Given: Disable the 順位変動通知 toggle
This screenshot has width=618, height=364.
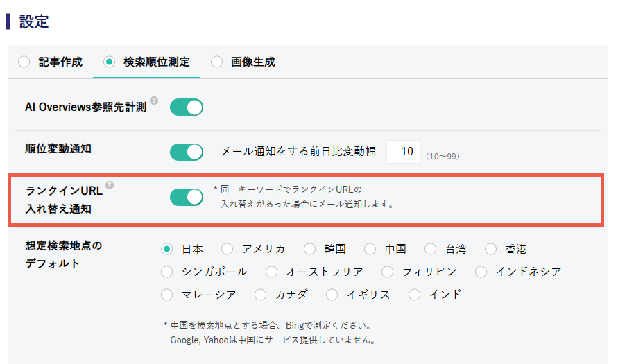Looking at the screenshot, I should [x=187, y=152].
